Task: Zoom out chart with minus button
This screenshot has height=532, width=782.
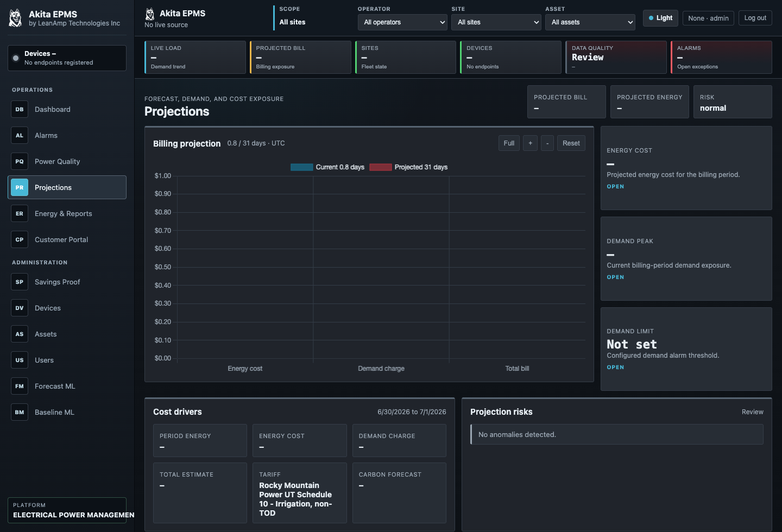Action: (x=547, y=143)
